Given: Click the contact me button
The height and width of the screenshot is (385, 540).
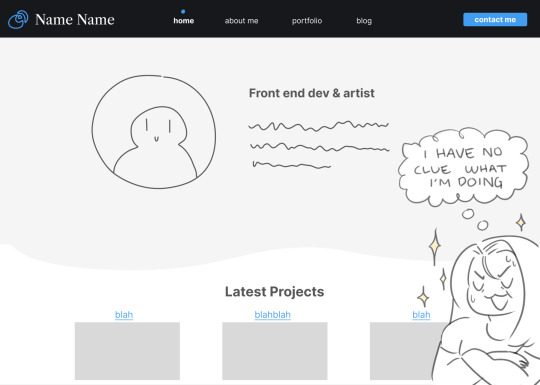Looking at the screenshot, I should coord(495,20).
